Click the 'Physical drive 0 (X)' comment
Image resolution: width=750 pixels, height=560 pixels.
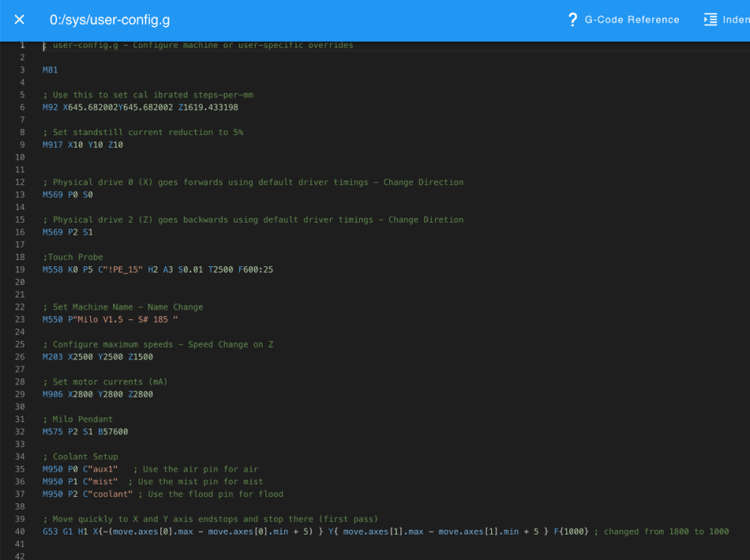[x=253, y=182]
